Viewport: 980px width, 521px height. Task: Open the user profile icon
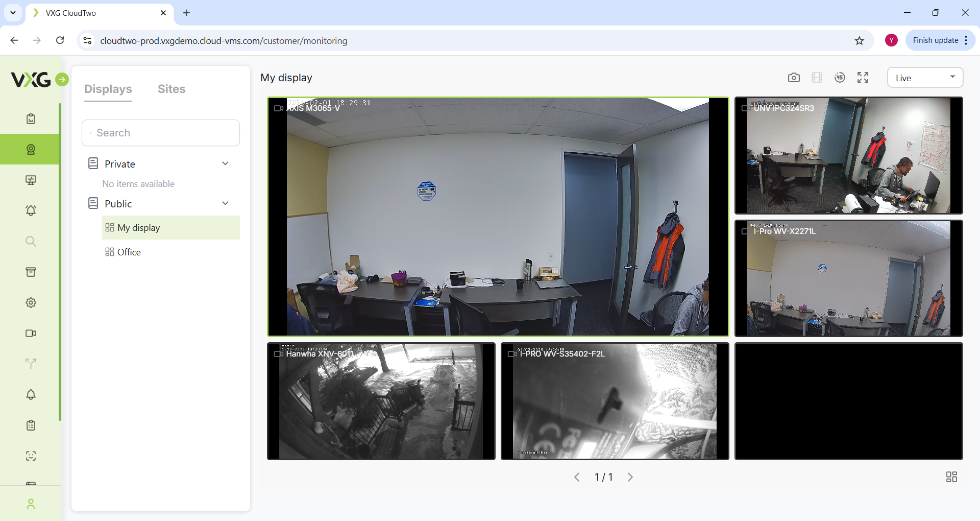pyautogui.click(x=31, y=504)
